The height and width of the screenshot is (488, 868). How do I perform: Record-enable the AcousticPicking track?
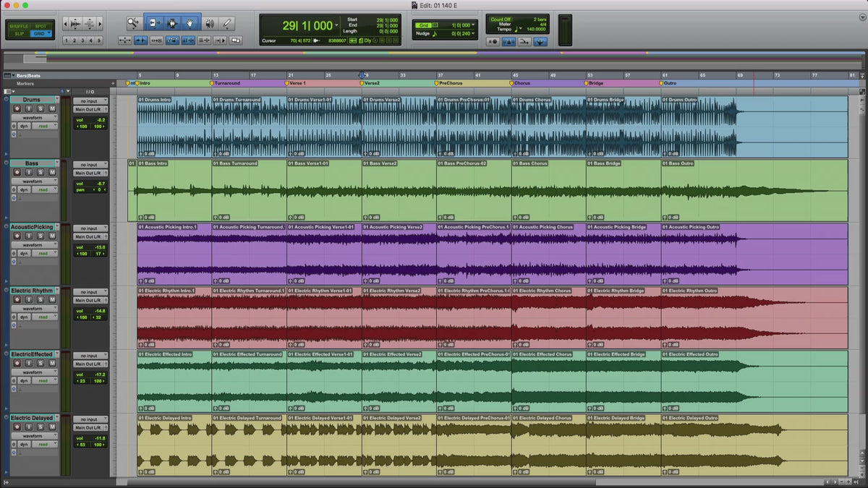[18, 236]
